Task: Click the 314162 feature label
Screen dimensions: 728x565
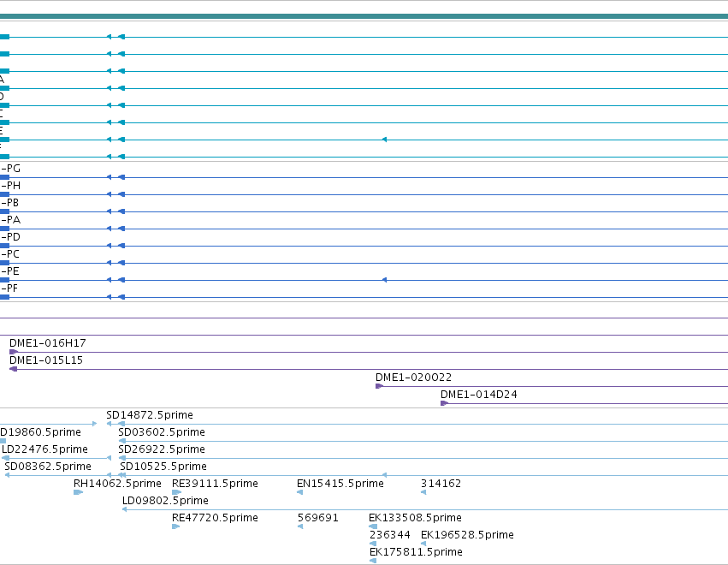Action: point(441,484)
